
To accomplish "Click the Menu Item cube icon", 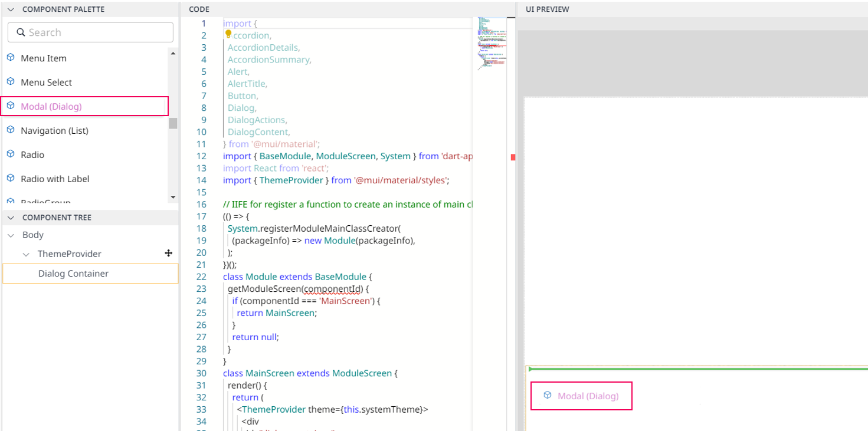I will pos(10,58).
